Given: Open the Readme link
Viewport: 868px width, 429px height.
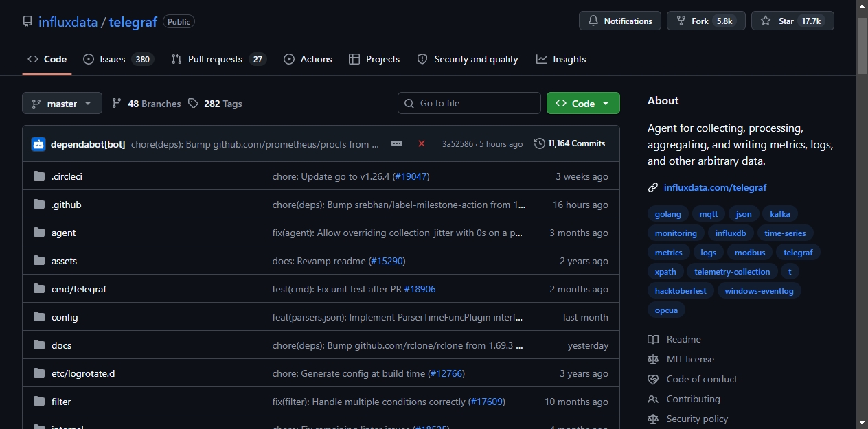Looking at the screenshot, I should click(674, 339).
